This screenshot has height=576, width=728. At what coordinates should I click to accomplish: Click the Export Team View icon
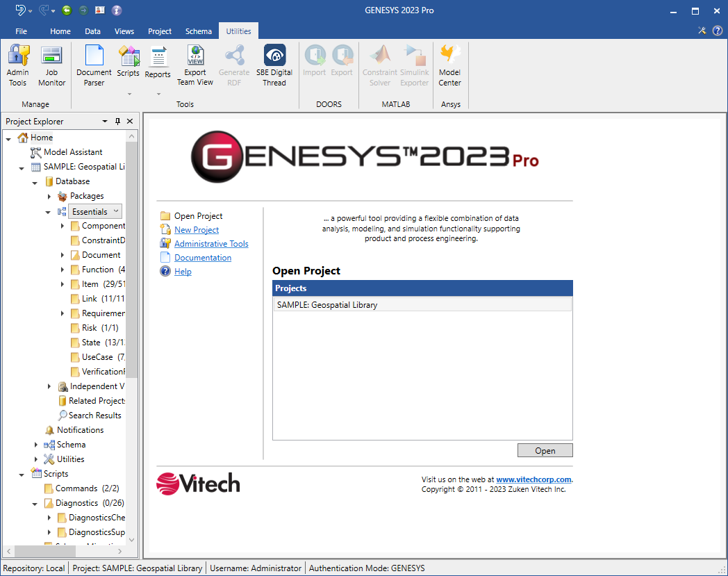pyautogui.click(x=195, y=67)
